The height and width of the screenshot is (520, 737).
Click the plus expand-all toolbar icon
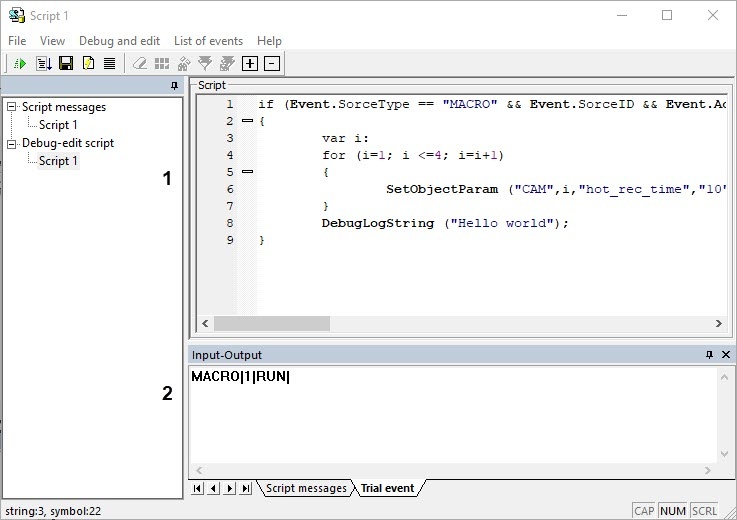[250, 64]
